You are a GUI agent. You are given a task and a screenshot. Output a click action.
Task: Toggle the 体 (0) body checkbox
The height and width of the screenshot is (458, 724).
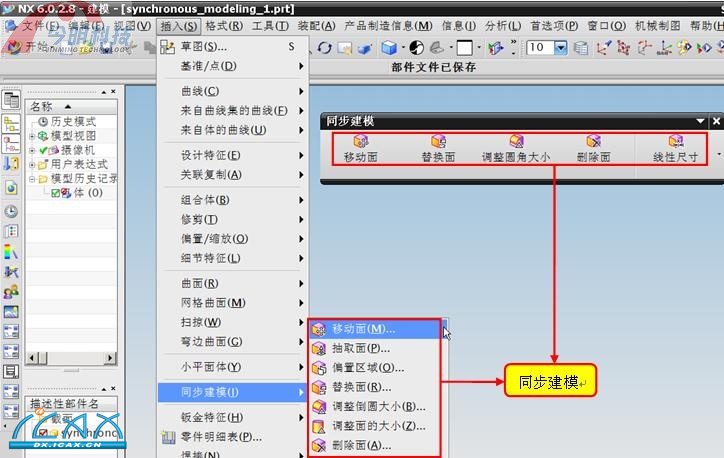[55, 193]
